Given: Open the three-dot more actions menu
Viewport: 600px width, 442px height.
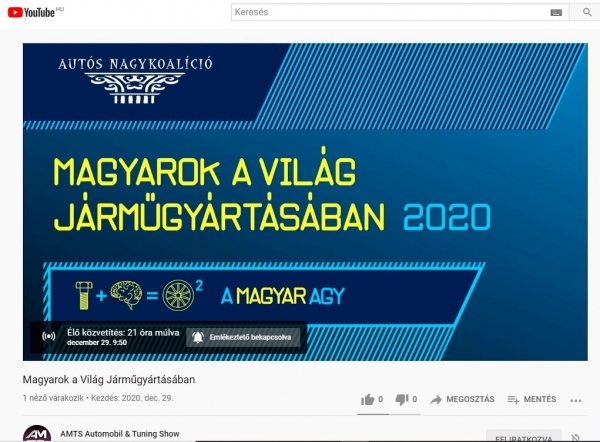Looking at the screenshot, I should (x=576, y=399).
